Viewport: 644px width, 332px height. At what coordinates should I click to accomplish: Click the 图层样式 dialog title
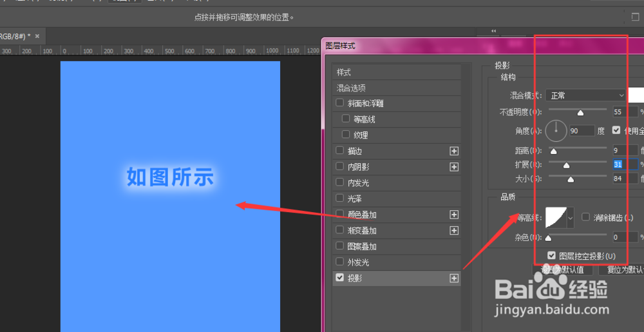[341, 46]
